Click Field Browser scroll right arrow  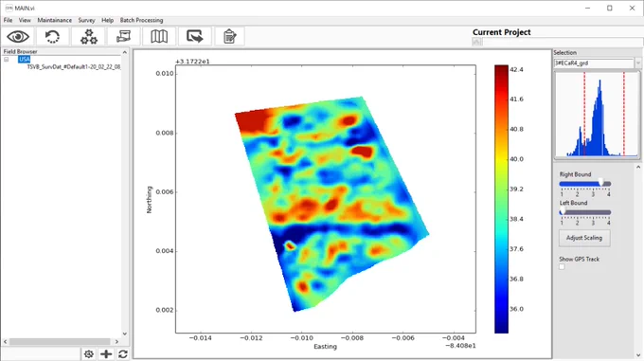tap(116, 341)
